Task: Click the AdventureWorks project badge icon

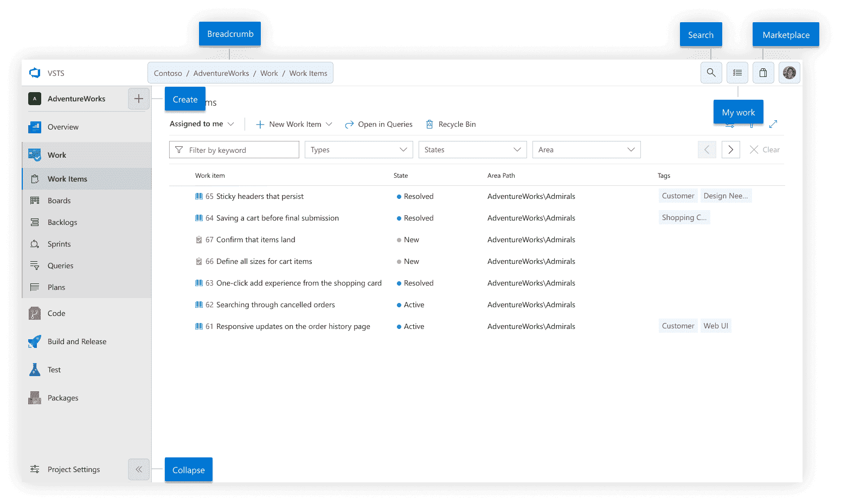Action: (35, 99)
